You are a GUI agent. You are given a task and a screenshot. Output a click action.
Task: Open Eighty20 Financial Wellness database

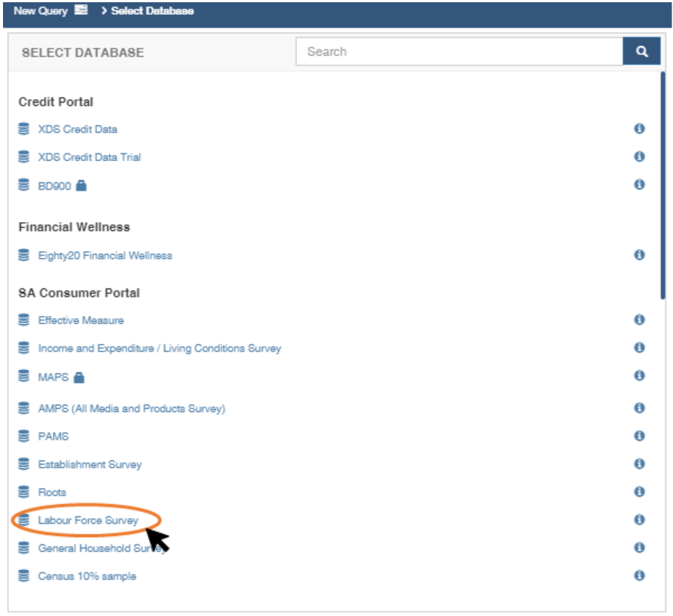(x=105, y=255)
